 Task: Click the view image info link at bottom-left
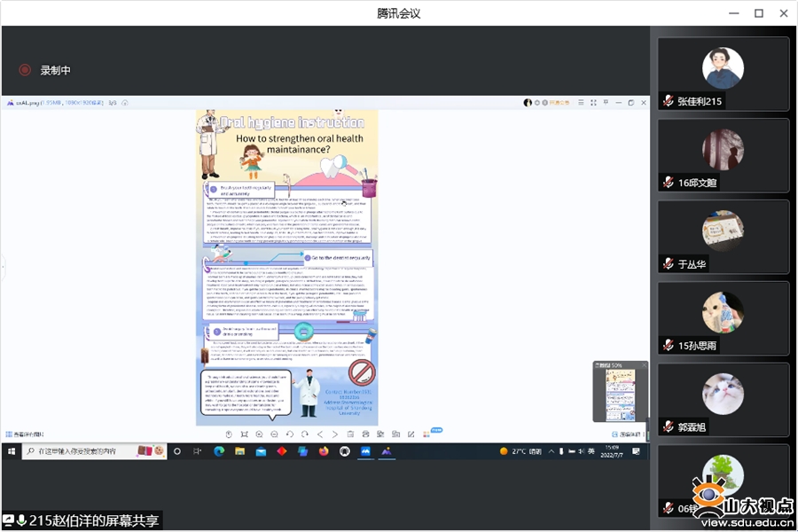[x=25, y=434]
